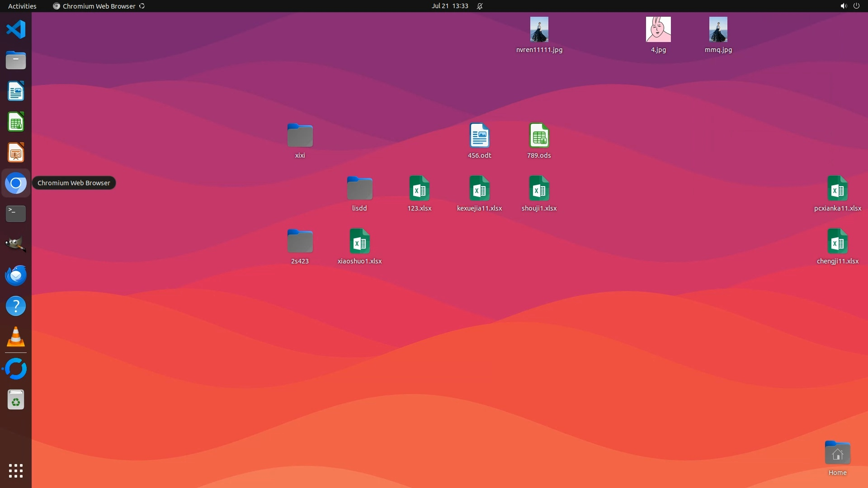Click the Help question mark icon
868x488 pixels.
(16, 306)
